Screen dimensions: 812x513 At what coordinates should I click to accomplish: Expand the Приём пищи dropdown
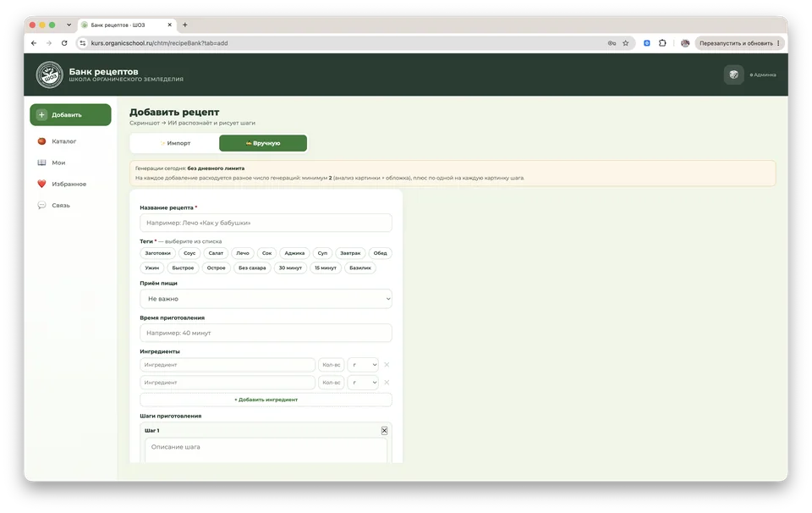point(266,299)
